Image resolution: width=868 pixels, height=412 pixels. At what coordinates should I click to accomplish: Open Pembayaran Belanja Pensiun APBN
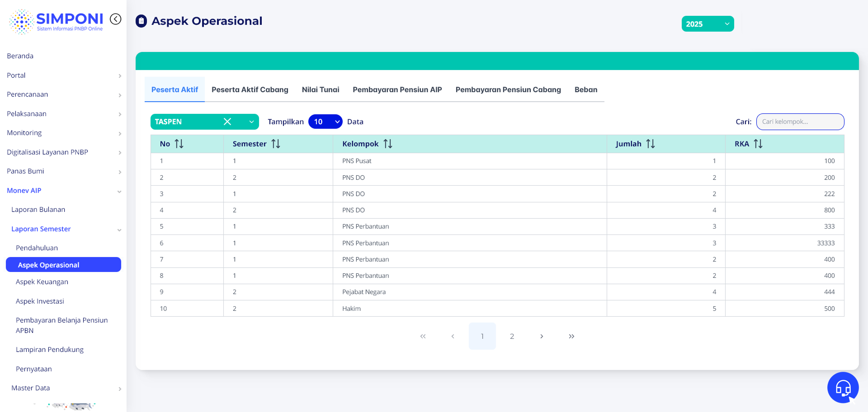(x=62, y=325)
